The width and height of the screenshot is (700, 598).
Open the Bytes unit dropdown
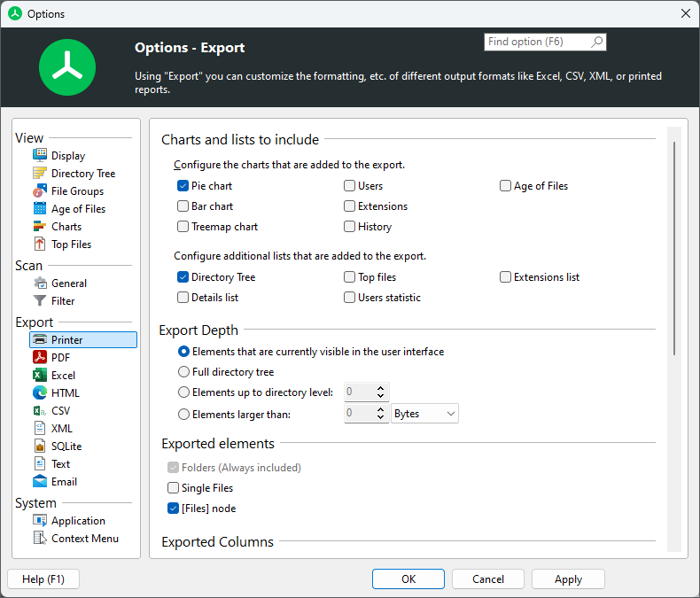pos(425,414)
